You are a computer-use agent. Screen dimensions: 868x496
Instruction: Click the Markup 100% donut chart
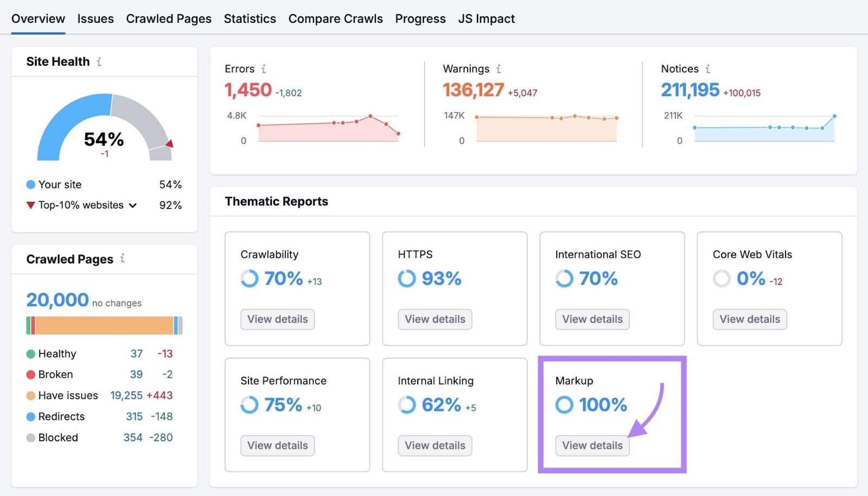pos(565,405)
